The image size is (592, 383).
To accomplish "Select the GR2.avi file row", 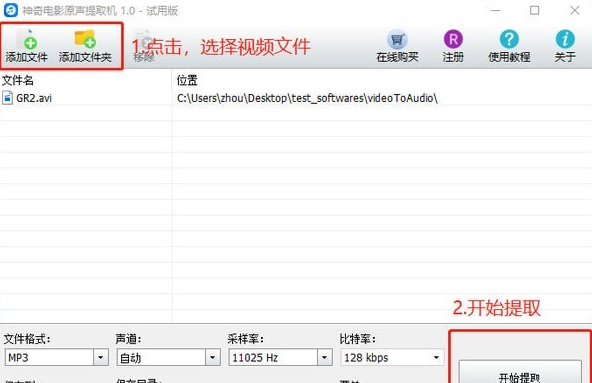I will click(x=296, y=98).
